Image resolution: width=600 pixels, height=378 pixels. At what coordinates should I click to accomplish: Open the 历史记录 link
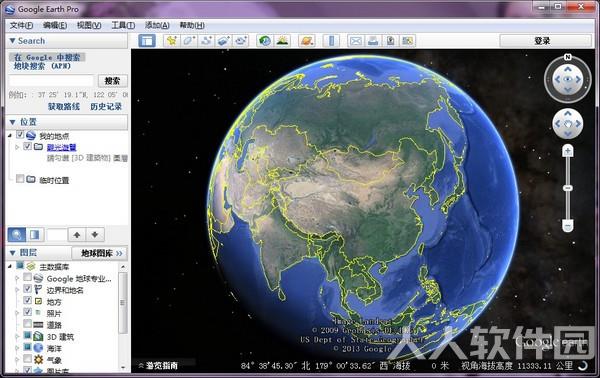[x=106, y=106]
